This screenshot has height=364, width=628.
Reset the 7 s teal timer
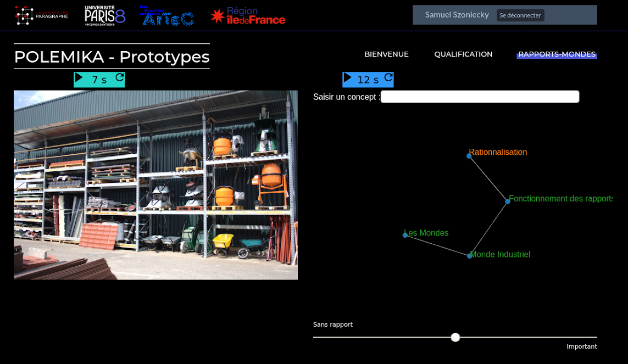119,78
